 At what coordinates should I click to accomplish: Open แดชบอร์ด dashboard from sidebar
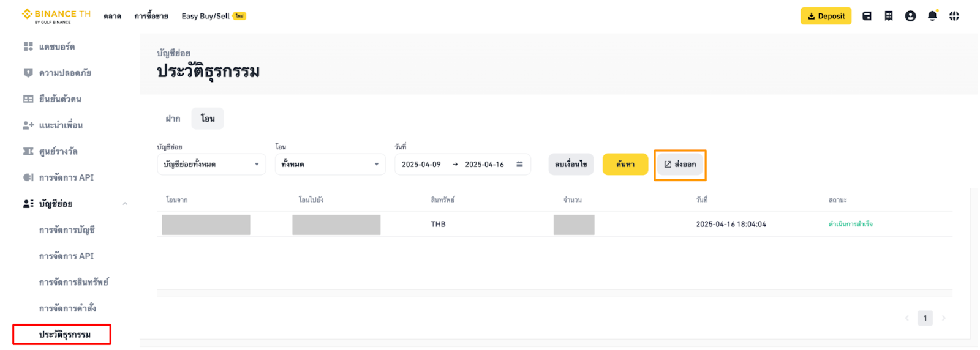point(56,47)
